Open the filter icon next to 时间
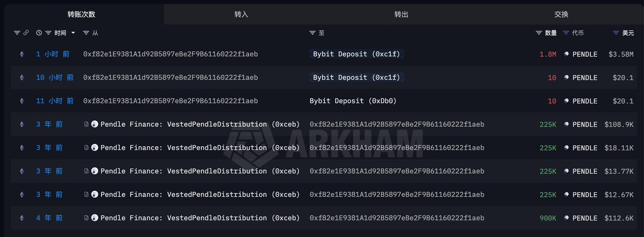 click(x=48, y=33)
